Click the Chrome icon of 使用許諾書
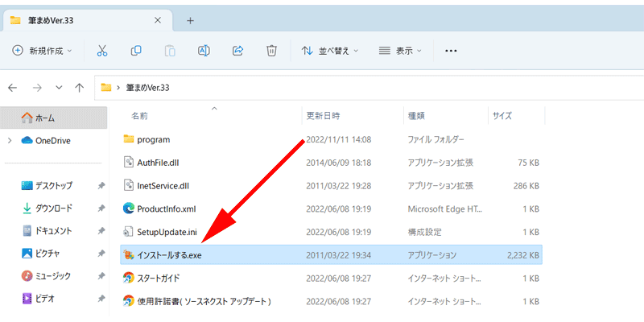 [x=129, y=301]
